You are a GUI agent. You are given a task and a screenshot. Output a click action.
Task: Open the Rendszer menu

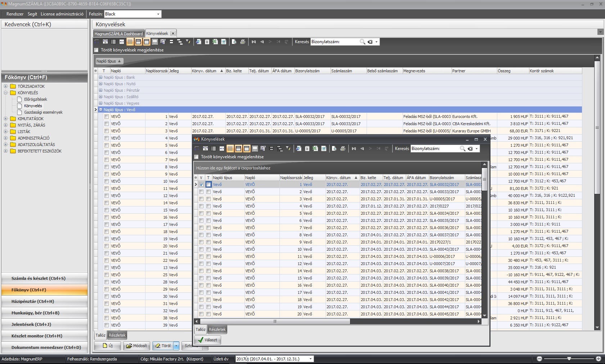15,14
